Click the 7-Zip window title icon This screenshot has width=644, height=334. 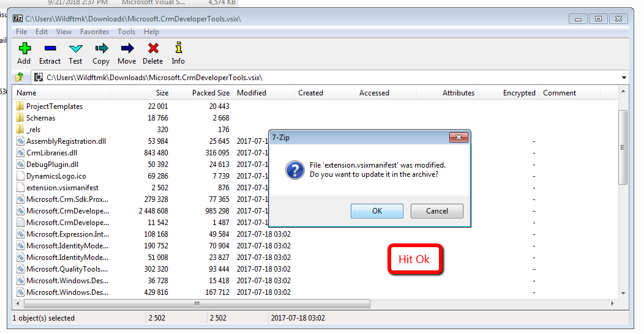(18, 18)
